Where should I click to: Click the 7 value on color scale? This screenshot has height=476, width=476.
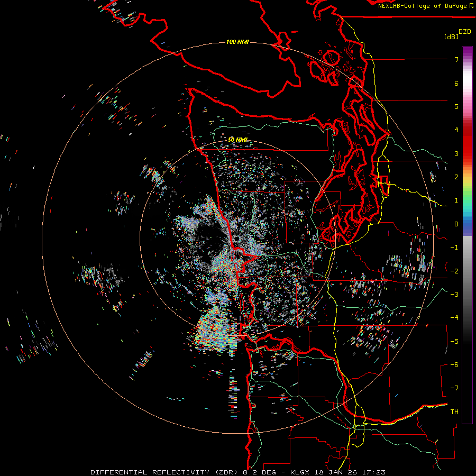[x=456, y=59]
